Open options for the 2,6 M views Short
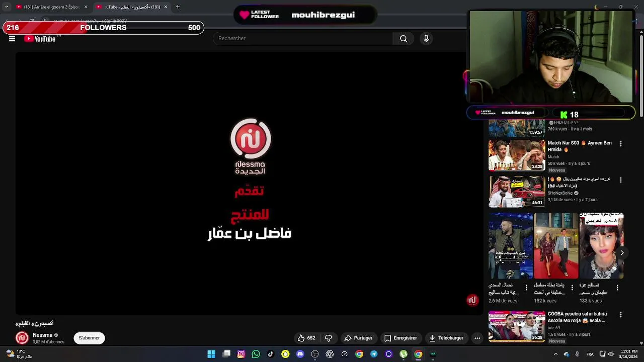The height and width of the screenshot is (362, 644). (x=527, y=288)
